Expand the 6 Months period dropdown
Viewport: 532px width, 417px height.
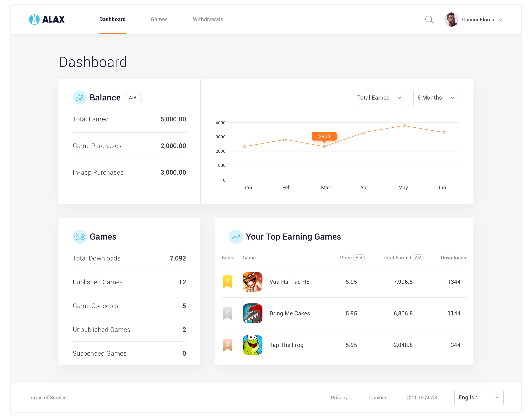[x=436, y=98]
